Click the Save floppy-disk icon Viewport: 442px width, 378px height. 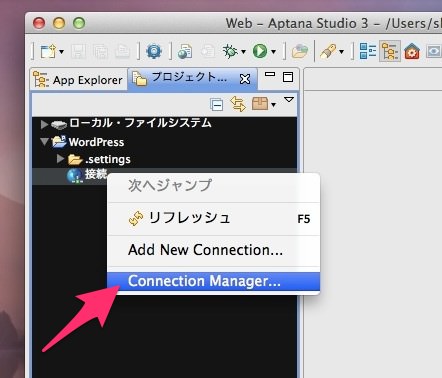click(x=78, y=52)
